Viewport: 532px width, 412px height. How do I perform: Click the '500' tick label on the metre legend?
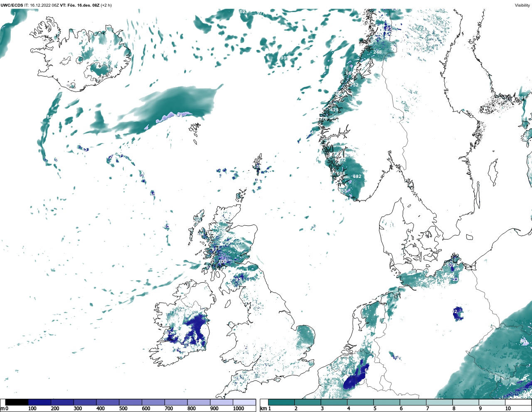[123, 409]
